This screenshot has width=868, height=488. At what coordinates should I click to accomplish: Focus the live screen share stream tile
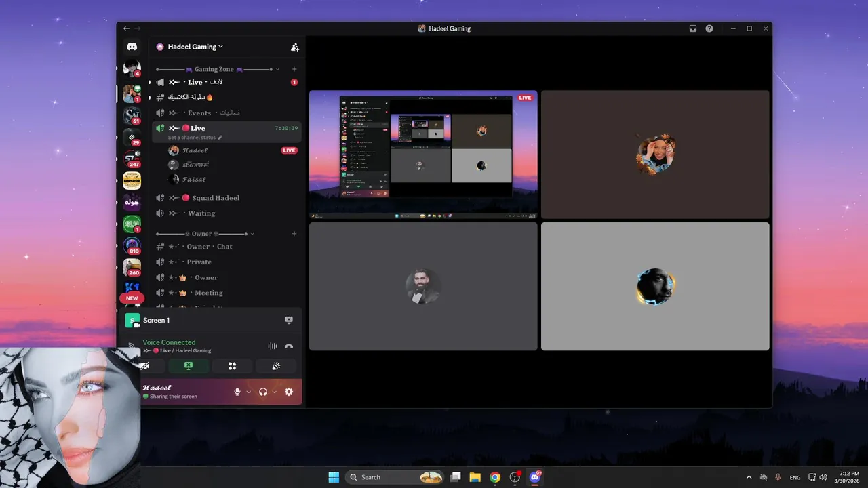pos(423,154)
